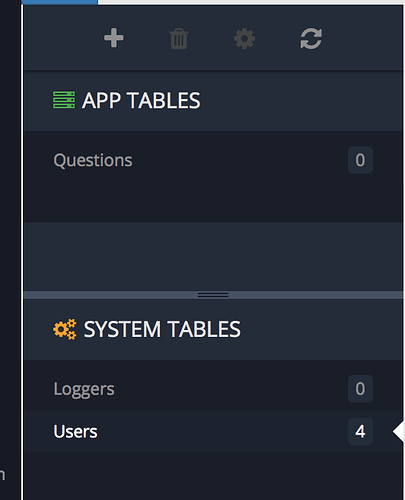Select the Loggers system table
Screen dimensions: 405x500
pyautogui.click(x=213, y=389)
